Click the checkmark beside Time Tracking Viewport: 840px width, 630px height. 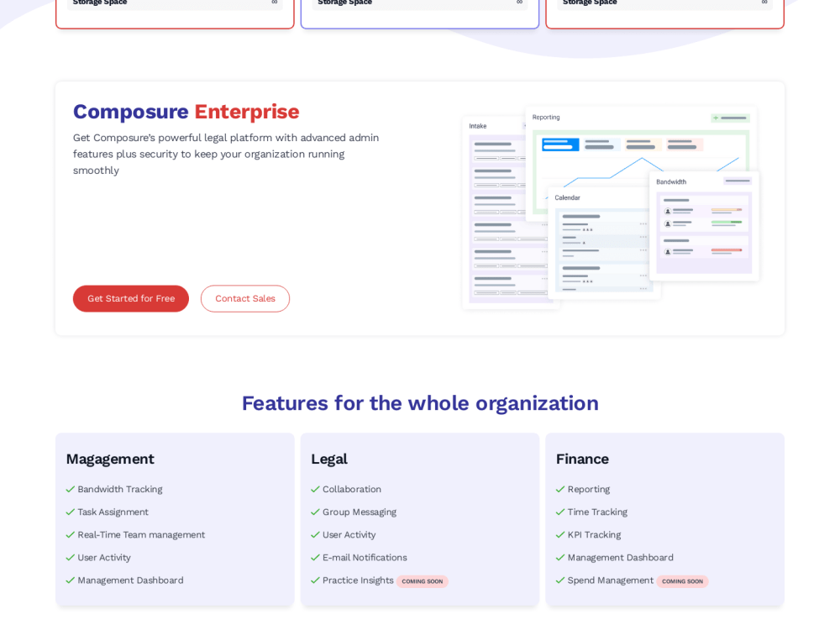tap(560, 512)
